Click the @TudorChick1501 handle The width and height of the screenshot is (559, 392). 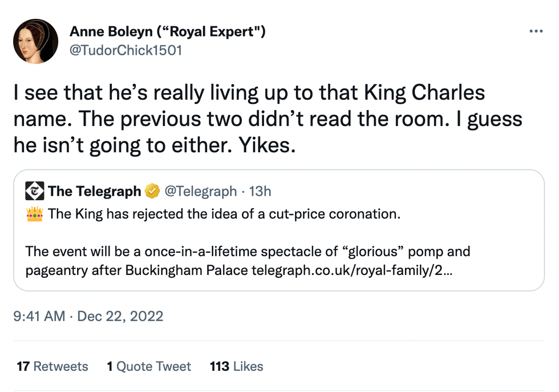[125, 50]
